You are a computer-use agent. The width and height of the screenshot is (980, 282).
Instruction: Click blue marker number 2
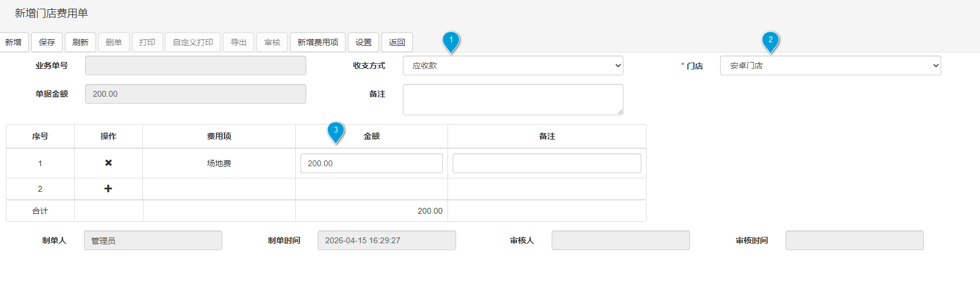(770, 41)
